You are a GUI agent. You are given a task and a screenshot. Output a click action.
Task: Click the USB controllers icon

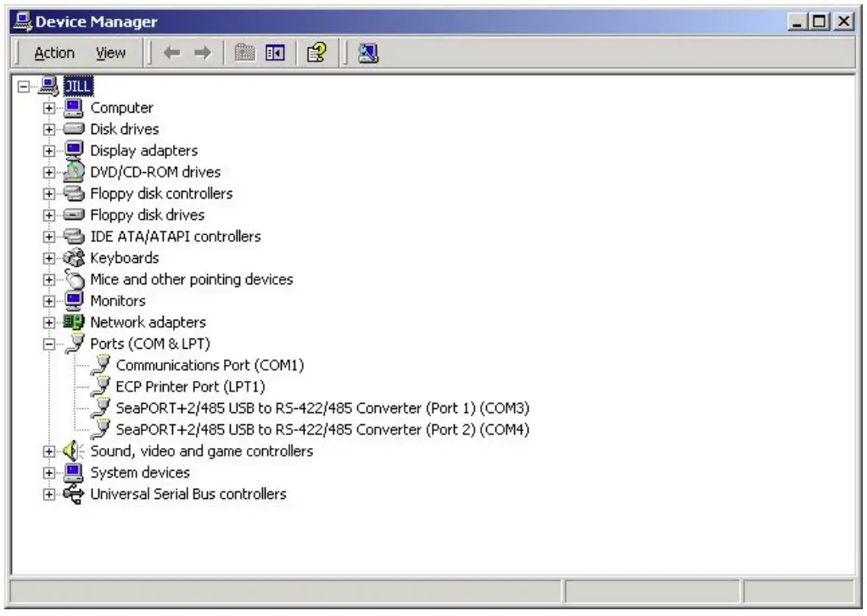[74, 494]
